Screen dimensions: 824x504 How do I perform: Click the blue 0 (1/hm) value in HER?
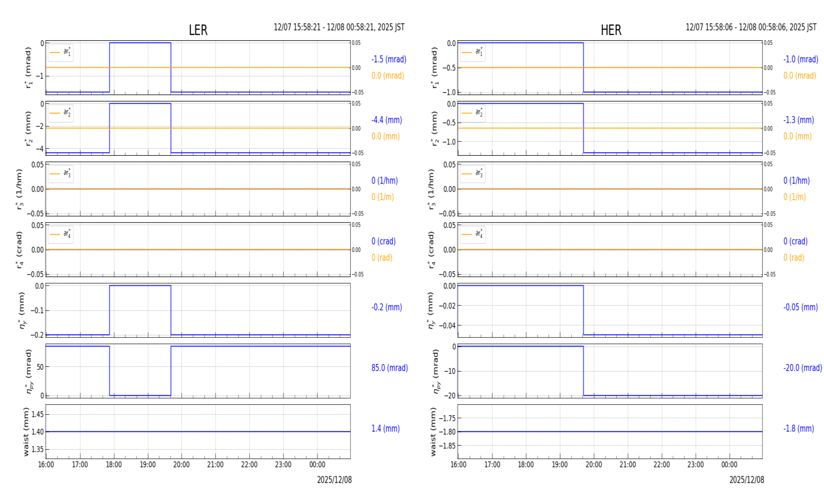click(x=797, y=181)
